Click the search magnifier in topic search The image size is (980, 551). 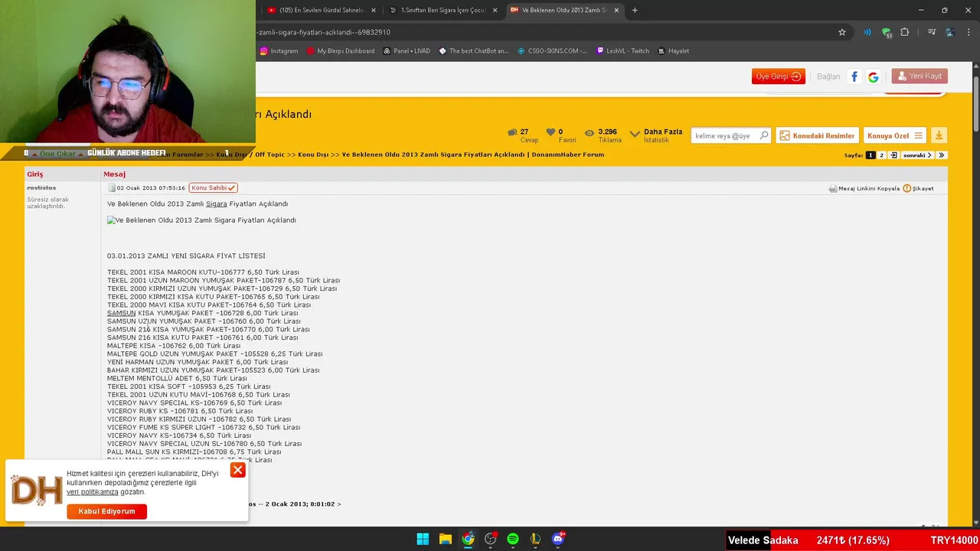coord(763,135)
